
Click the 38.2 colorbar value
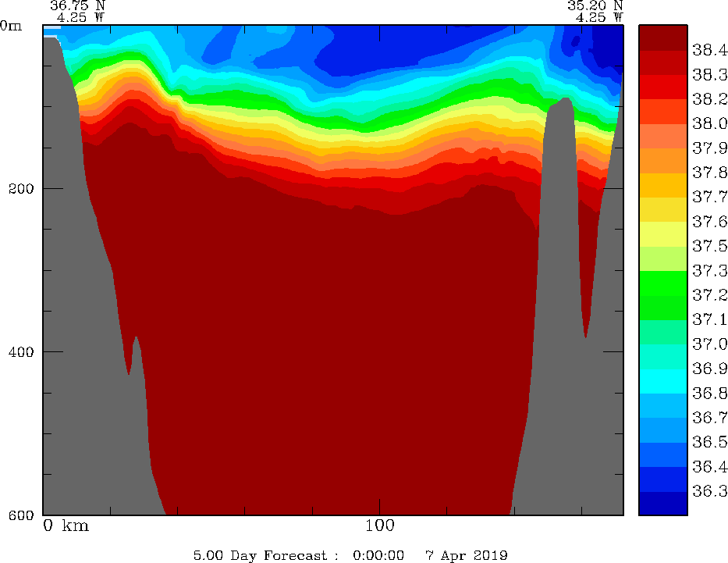point(709,99)
